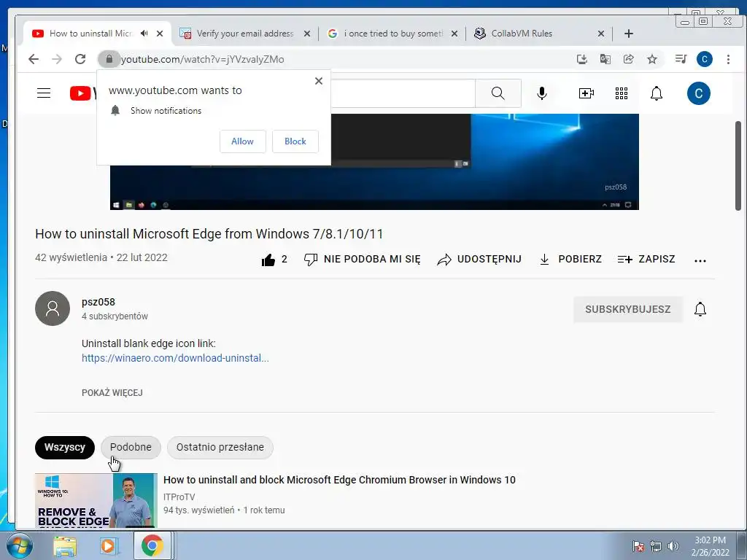The width and height of the screenshot is (747, 560).
Task: Click the install app icon in the address bar
Action: pos(581,59)
